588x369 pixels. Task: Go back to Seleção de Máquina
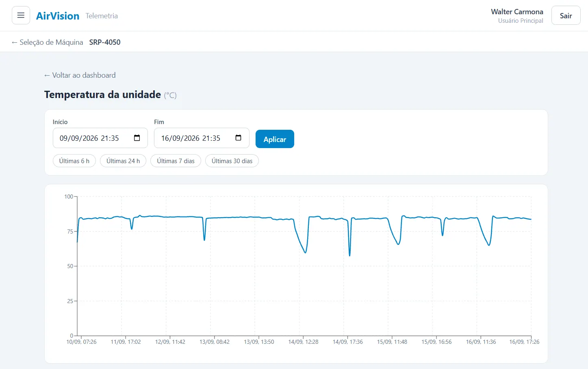click(47, 42)
